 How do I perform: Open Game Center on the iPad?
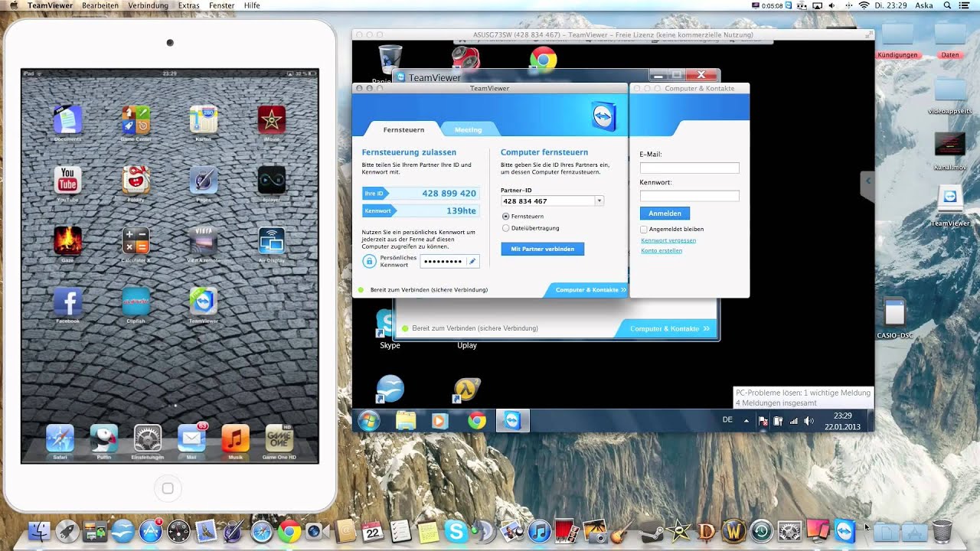(136, 119)
